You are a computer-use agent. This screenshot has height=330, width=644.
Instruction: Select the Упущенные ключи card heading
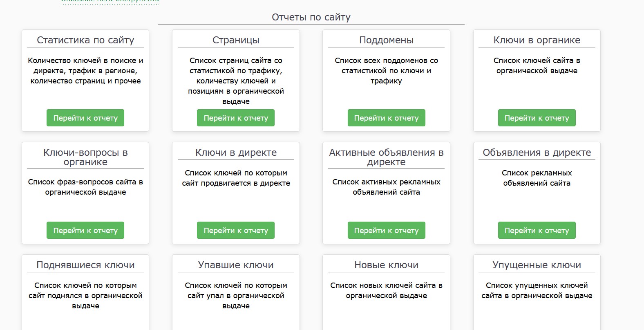pos(537,265)
